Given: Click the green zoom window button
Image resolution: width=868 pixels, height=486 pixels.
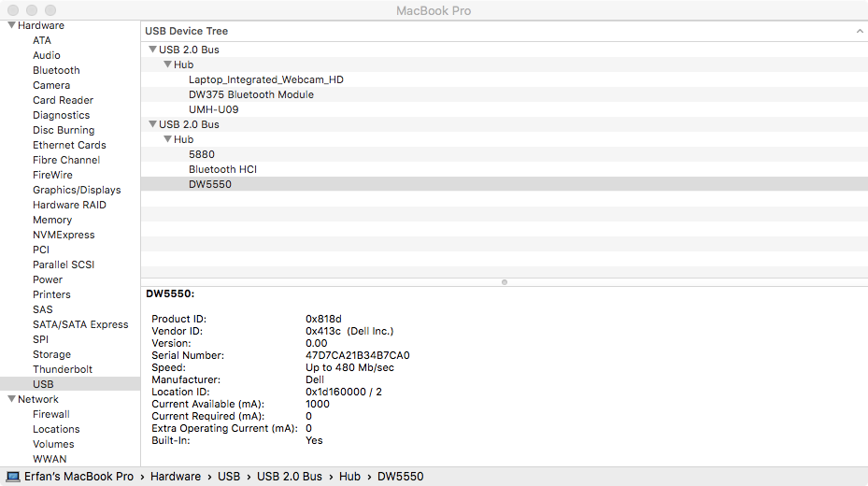Looking at the screenshot, I should click(x=50, y=10).
